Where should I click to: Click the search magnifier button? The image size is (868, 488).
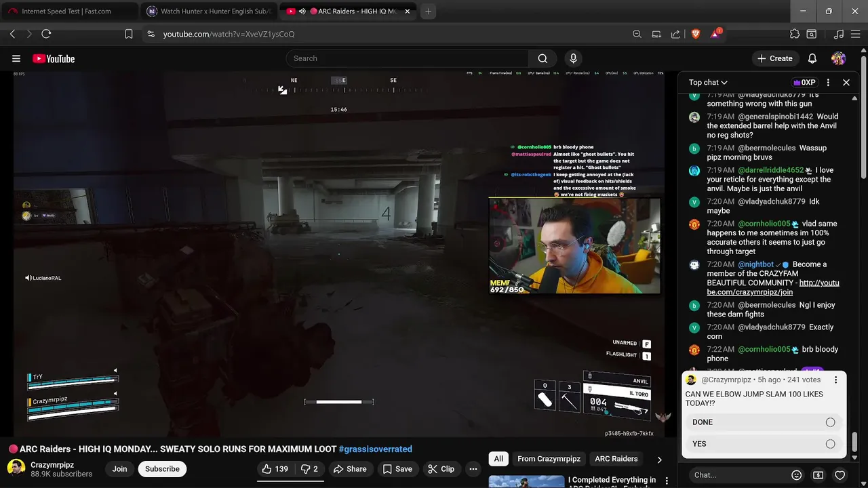542,58
